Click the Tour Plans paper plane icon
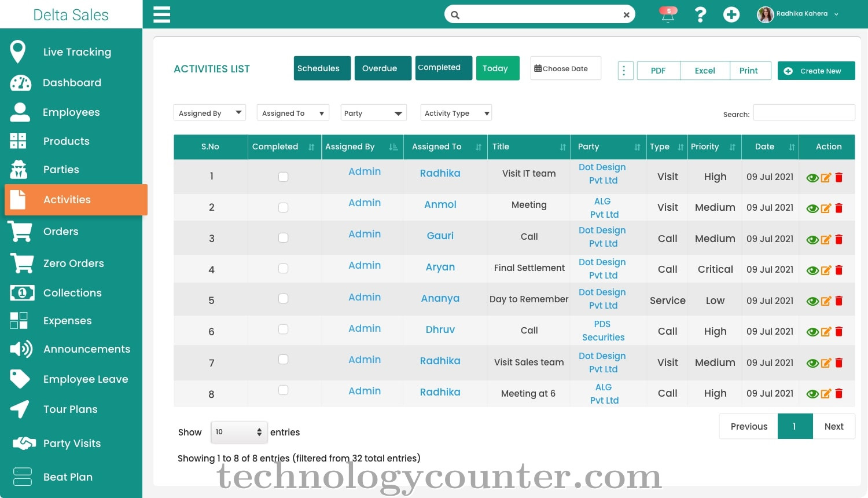Image resolution: width=868 pixels, height=498 pixels. click(20, 409)
